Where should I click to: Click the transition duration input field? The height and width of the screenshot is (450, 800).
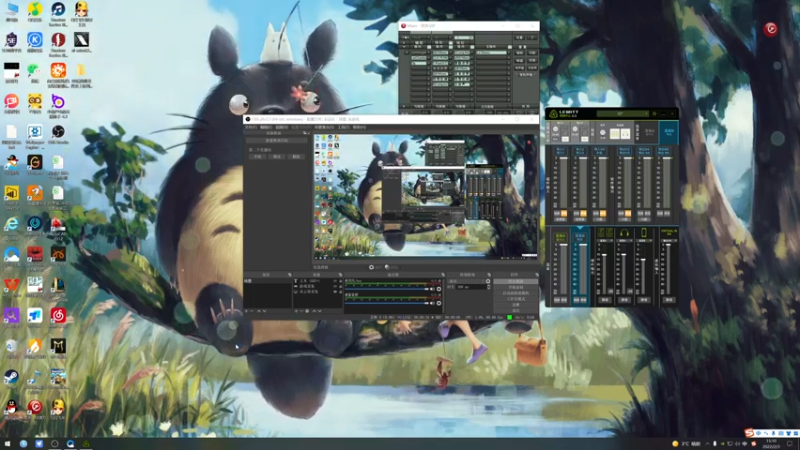(x=471, y=287)
